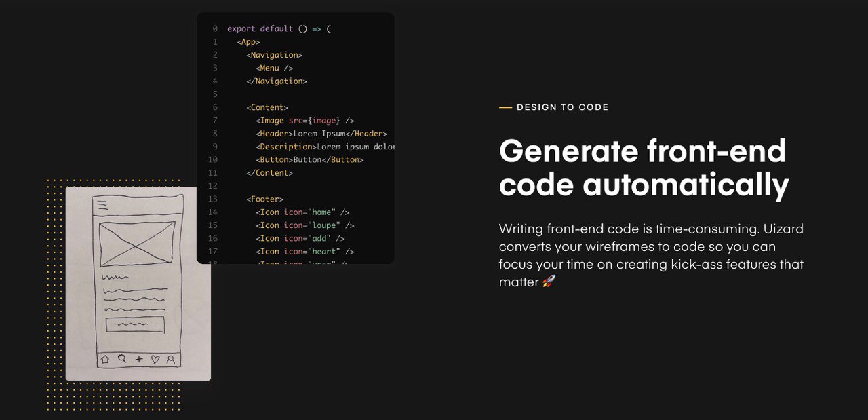Click the closing "</Navigation>" code line
The width and height of the screenshot is (868, 420).
pyautogui.click(x=277, y=81)
